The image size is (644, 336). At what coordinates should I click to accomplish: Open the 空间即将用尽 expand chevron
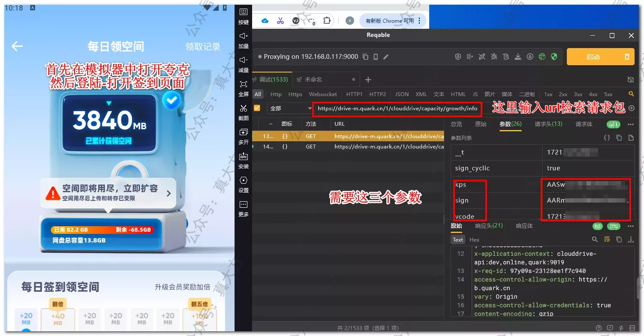click(169, 194)
